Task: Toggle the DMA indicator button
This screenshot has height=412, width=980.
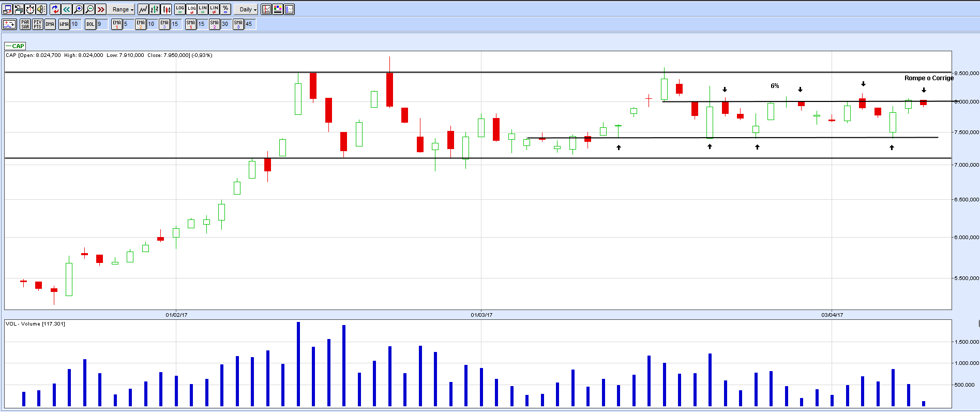Action: pyautogui.click(x=50, y=24)
